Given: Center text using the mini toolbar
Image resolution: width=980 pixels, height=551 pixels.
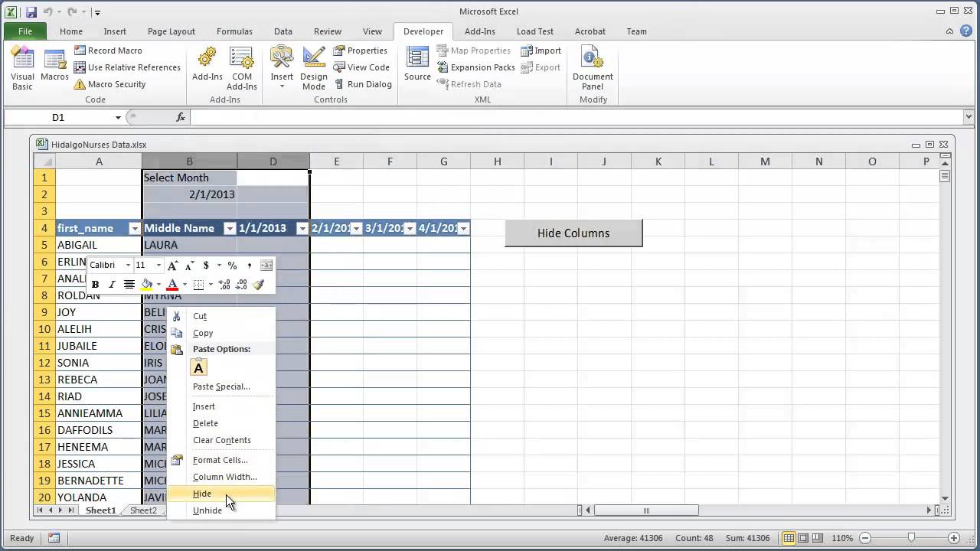Looking at the screenshot, I should pyautogui.click(x=129, y=285).
